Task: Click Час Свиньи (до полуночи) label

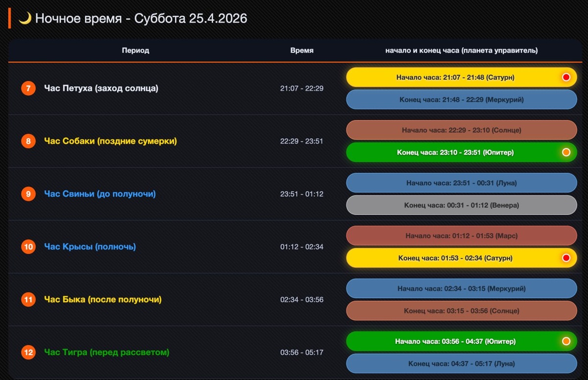Action: (100, 194)
